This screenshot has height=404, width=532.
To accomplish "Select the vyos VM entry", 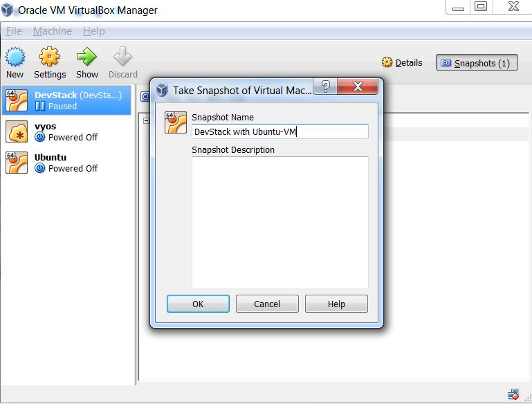I will pyautogui.click(x=66, y=131).
